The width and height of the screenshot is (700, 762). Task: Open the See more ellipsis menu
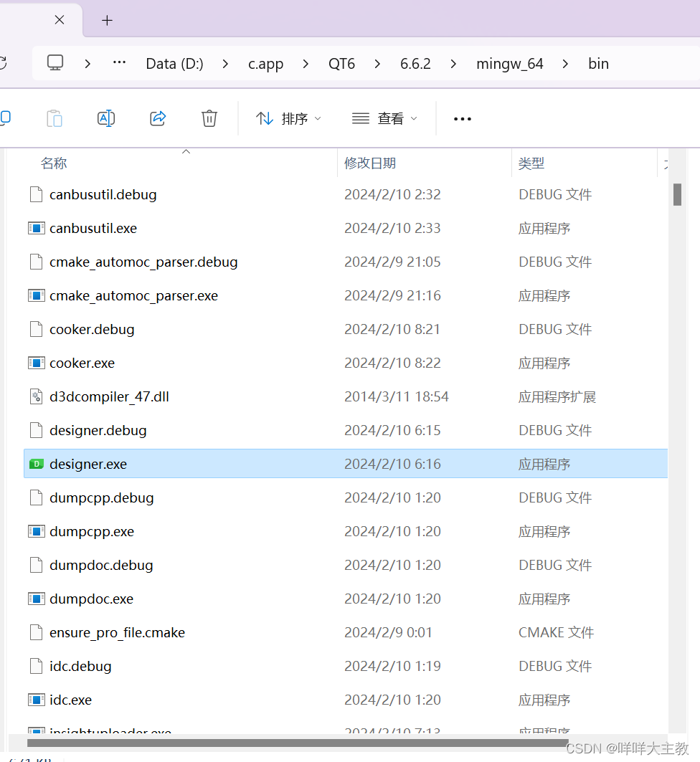point(462,118)
